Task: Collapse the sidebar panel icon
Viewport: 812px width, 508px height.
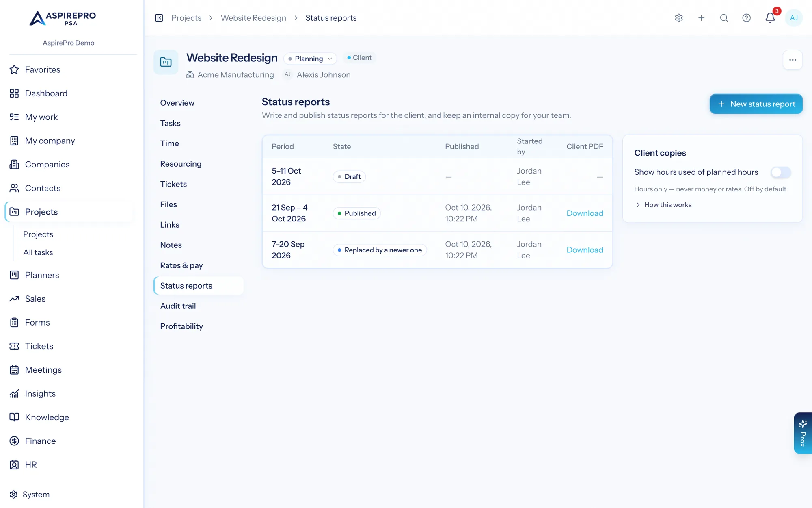Action: [x=159, y=18]
